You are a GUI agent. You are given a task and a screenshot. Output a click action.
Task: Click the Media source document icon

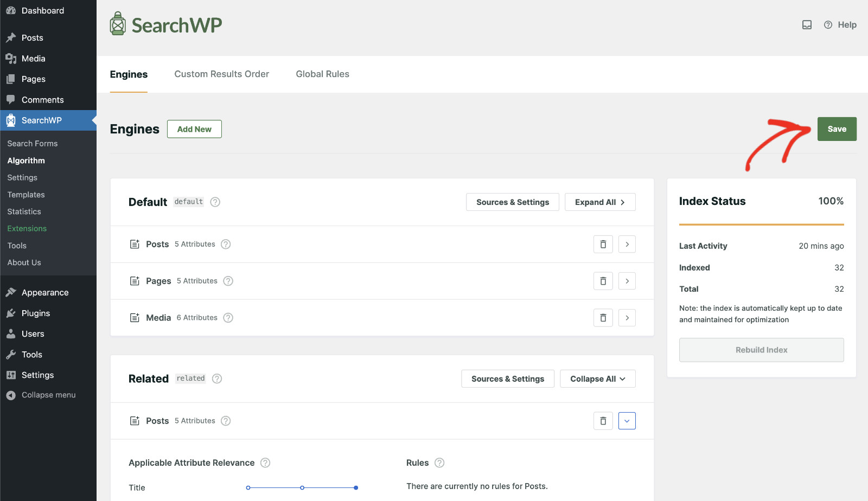[135, 318]
